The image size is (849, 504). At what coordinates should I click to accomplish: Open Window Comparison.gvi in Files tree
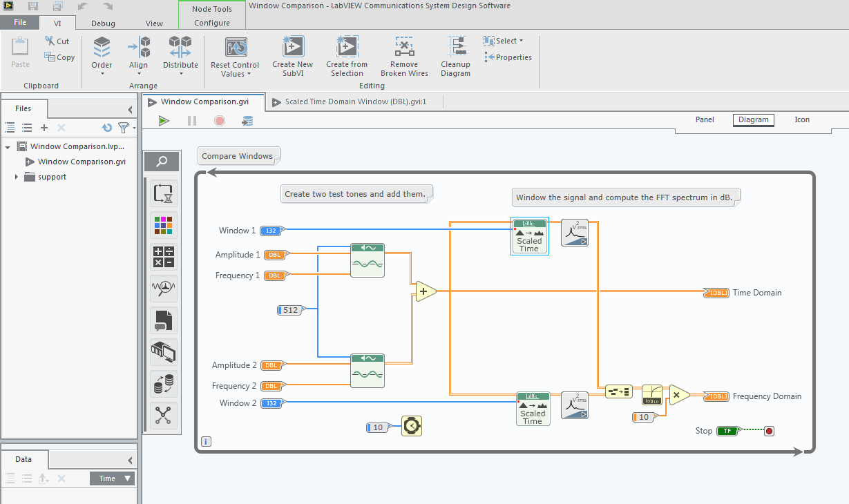tap(82, 162)
